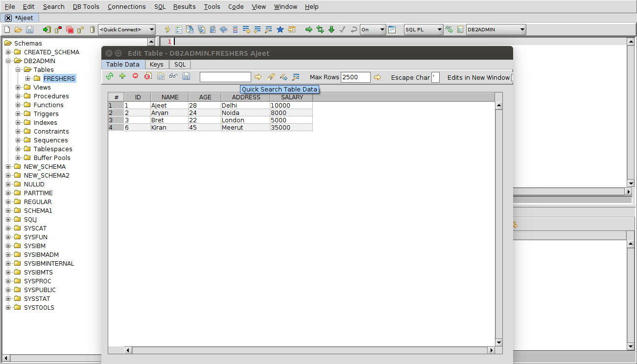Select the Triggers folder in tree
637x364 pixels.
[46, 114]
